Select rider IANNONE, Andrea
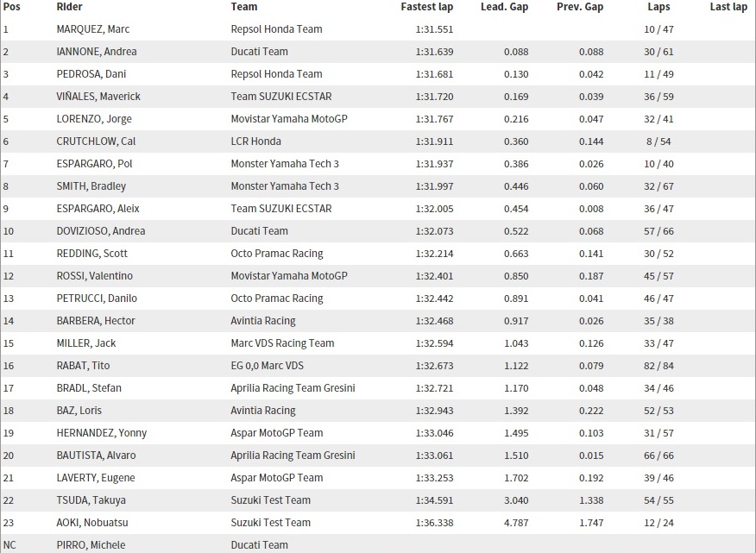The width and height of the screenshot is (756, 553). (x=96, y=52)
